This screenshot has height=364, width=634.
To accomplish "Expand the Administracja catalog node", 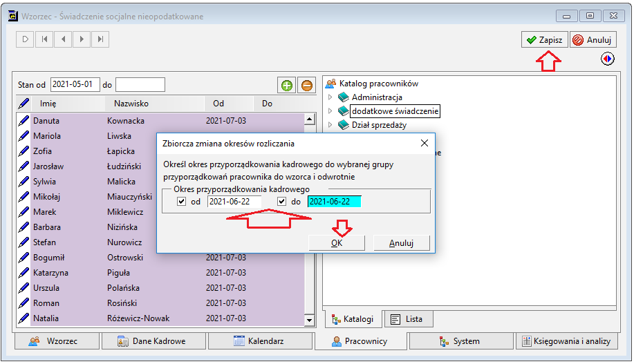I will click(x=330, y=97).
